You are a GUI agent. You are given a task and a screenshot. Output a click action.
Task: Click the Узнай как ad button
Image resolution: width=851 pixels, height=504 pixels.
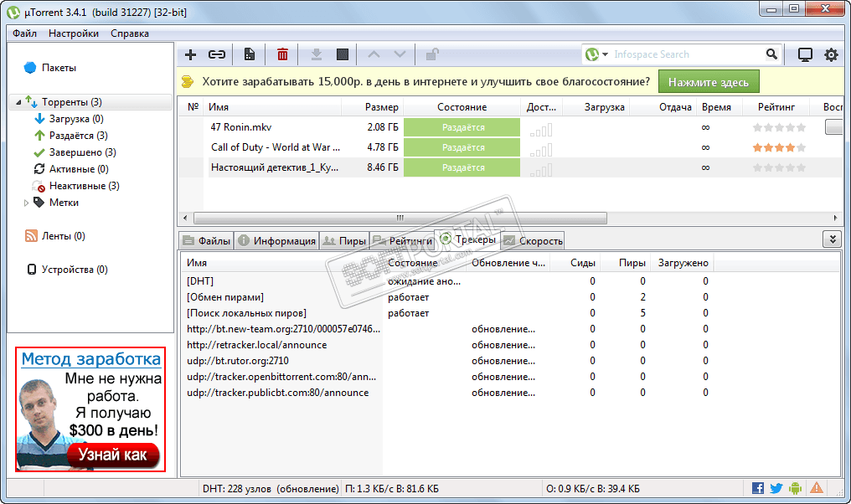click(113, 455)
